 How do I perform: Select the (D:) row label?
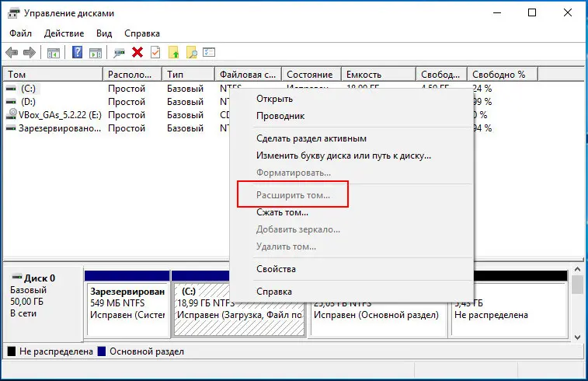[29, 102]
